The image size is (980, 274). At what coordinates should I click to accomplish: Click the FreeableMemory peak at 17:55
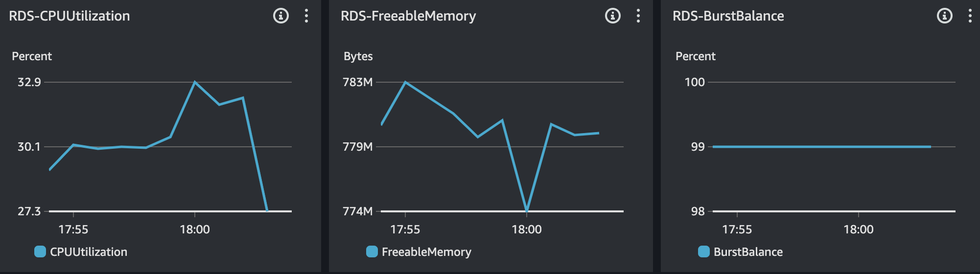pyautogui.click(x=405, y=82)
